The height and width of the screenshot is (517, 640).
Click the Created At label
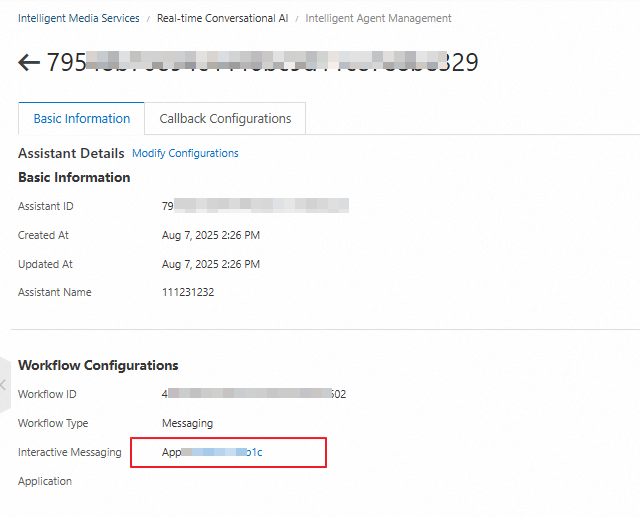43,235
